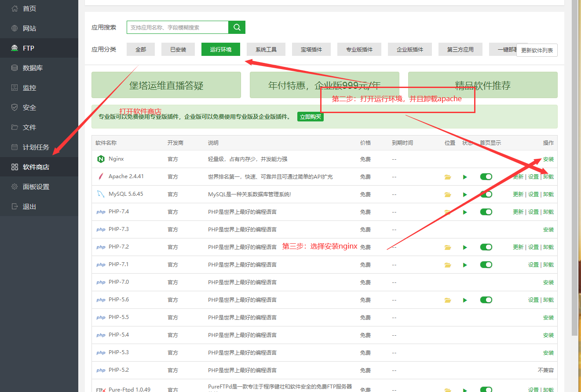The width and height of the screenshot is (581, 392).
Task: Click 更新 link for MySQL 5.6.45
Action: click(518, 194)
